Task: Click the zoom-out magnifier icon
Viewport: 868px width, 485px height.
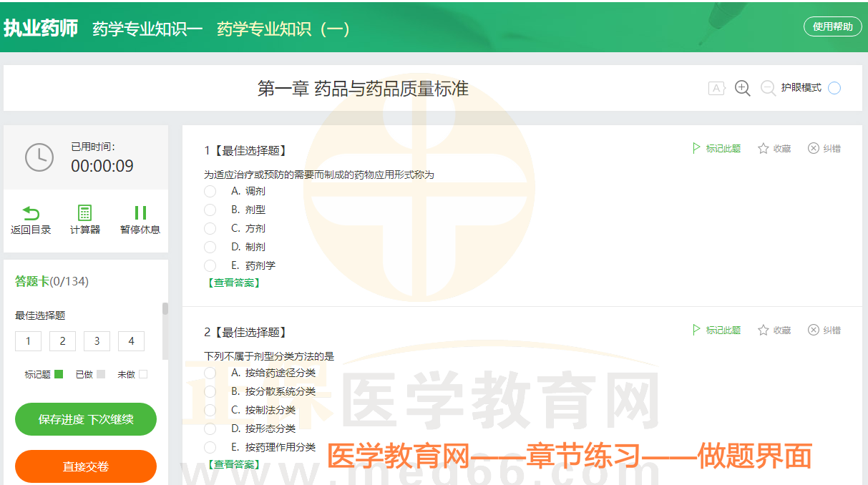Action: pos(768,88)
